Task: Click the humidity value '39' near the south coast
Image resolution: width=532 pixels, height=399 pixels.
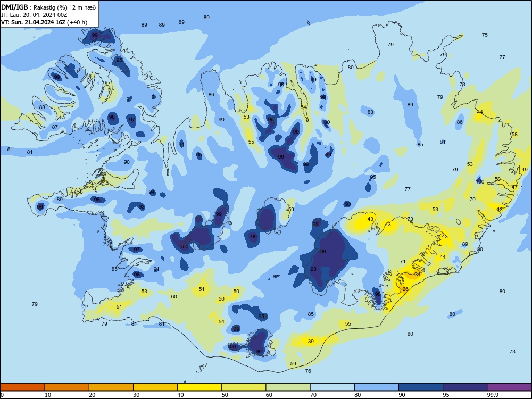Action: [311, 342]
